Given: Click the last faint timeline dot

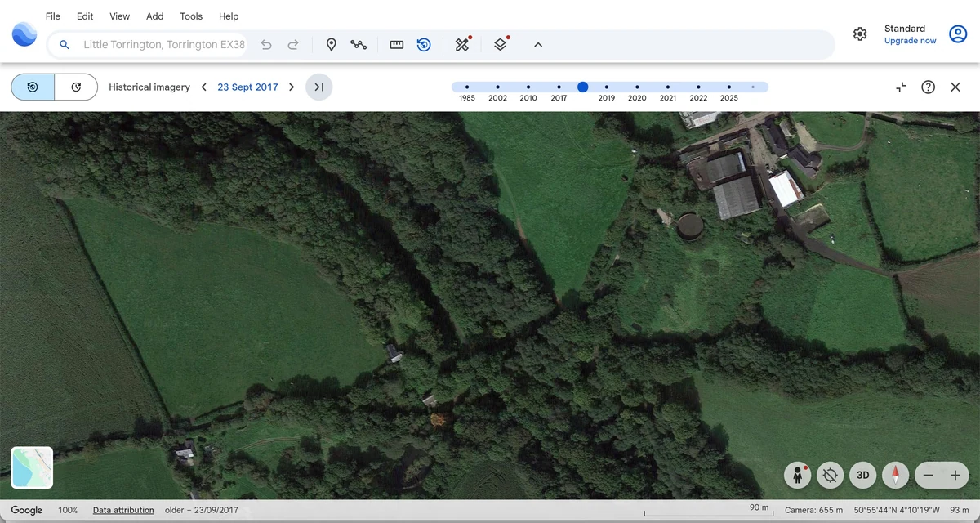Looking at the screenshot, I should [753, 87].
